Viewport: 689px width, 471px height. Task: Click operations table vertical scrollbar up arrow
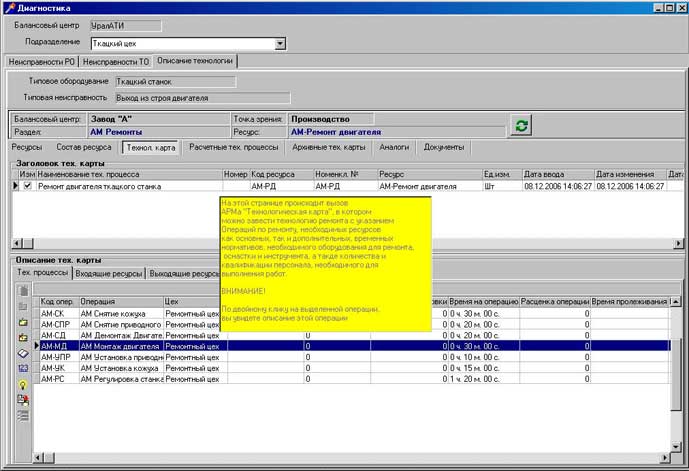676,302
